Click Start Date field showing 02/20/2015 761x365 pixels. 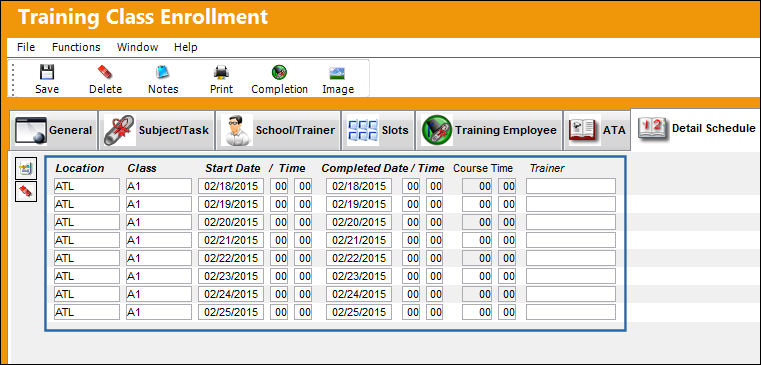pyautogui.click(x=231, y=222)
